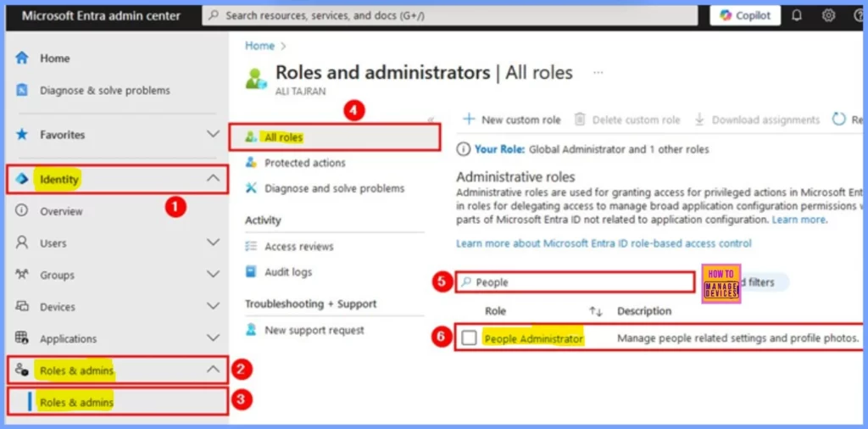Click the Favorites star icon

(21, 135)
